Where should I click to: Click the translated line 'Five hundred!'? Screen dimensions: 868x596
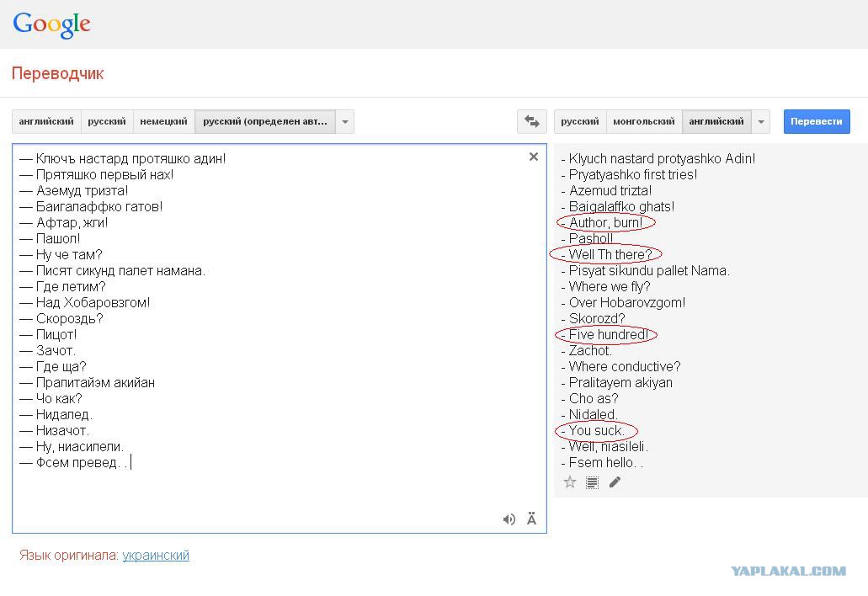604,335
